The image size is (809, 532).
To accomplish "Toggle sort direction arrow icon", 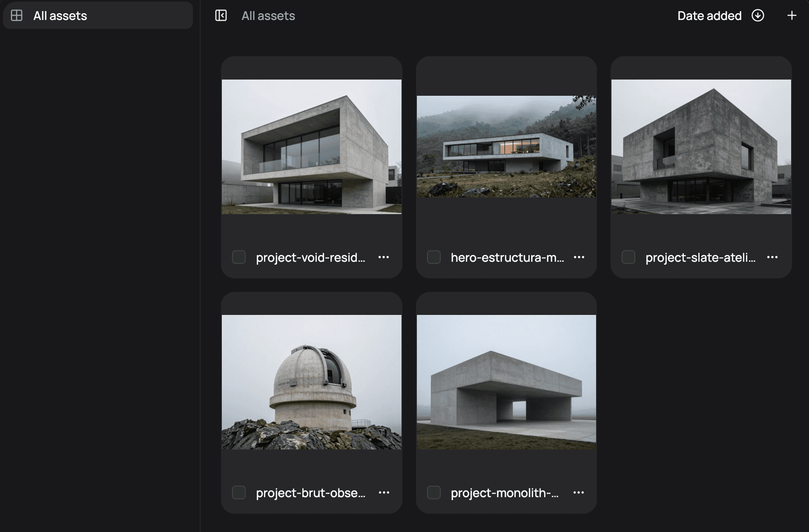I will [758, 16].
